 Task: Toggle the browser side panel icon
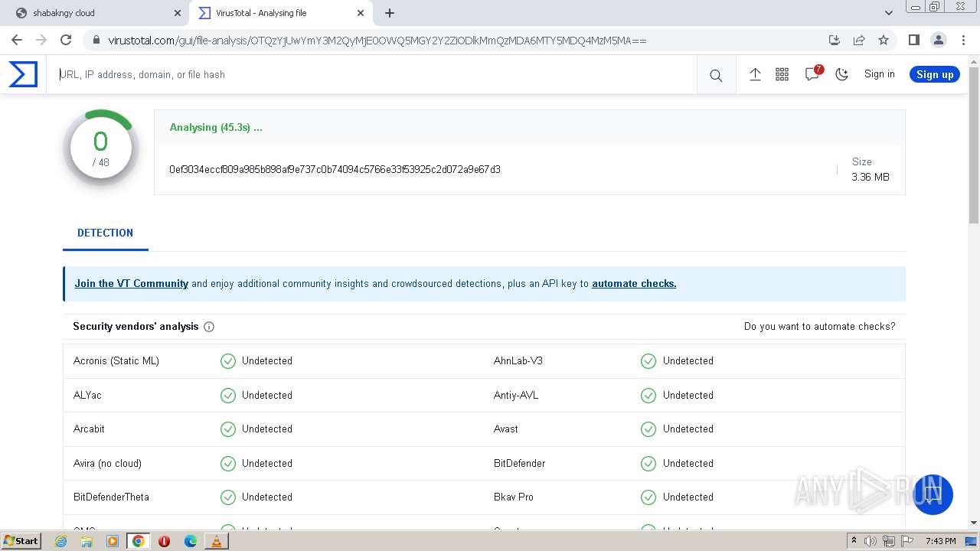pos(913,40)
